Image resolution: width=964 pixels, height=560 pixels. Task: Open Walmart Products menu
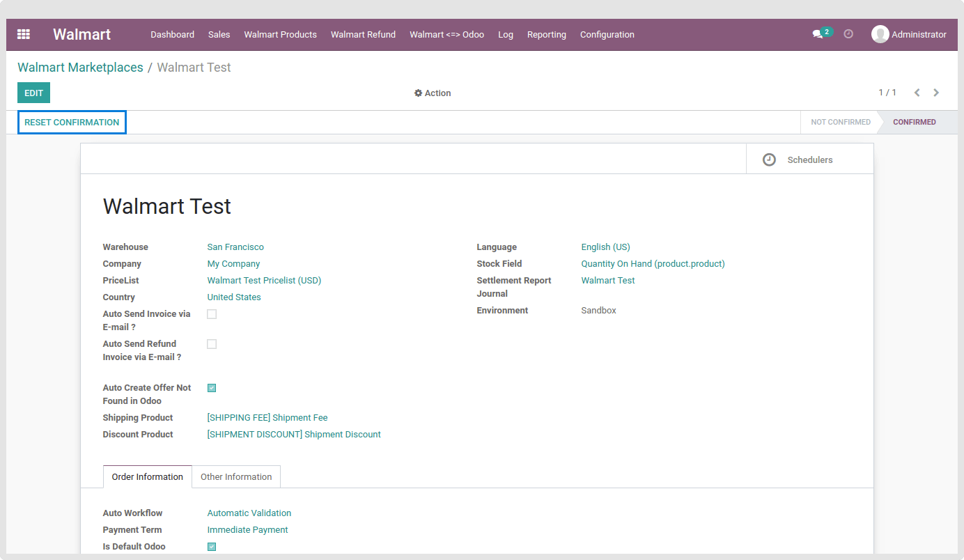point(280,34)
